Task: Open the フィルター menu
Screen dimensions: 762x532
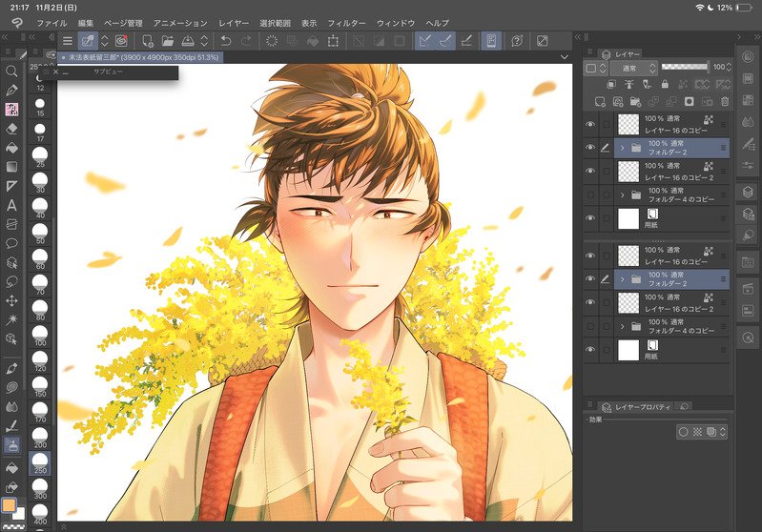Action: pos(346,23)
